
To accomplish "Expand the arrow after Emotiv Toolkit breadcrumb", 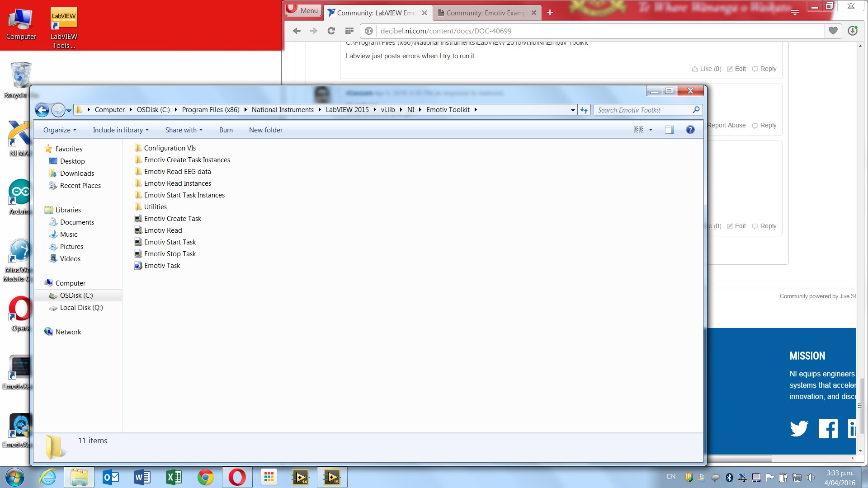I will 476,110.
